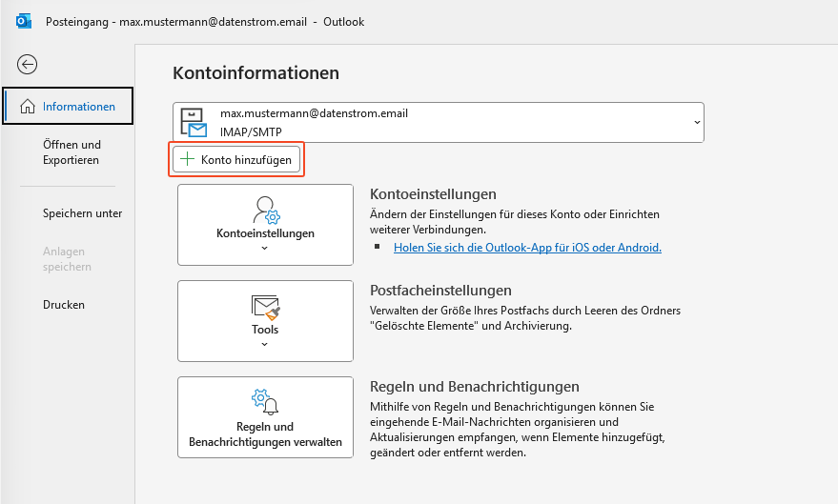Click Konto hinzufügen button
Image resolution: width=838 pixels, height=504 pixels.
[x=236, y=159]
